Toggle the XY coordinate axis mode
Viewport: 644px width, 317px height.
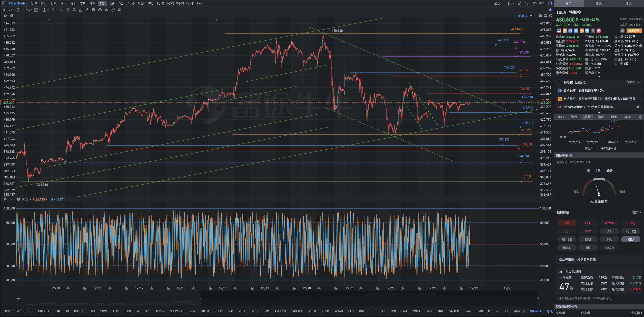click(x=535, y=16)
